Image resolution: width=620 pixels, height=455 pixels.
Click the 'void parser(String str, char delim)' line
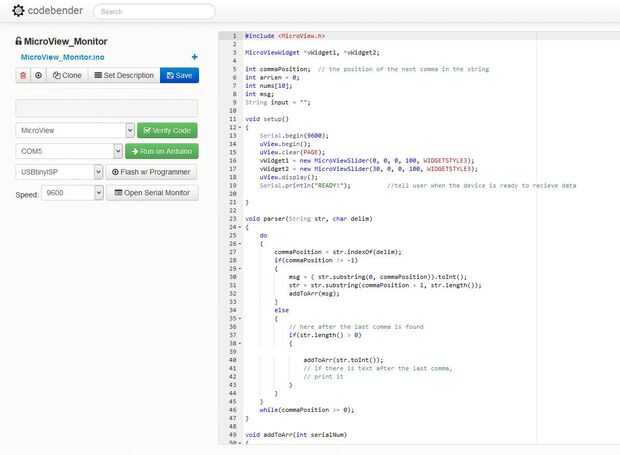[x=308, y=219]
